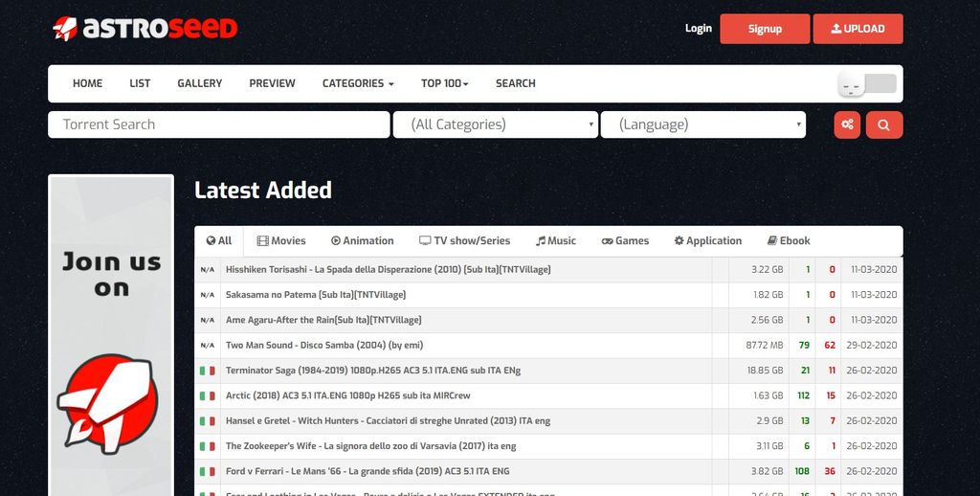This screenshot has height=496, width=980.
Task: Open Sakasama no Patema torrent link
Action: [316, 295]
